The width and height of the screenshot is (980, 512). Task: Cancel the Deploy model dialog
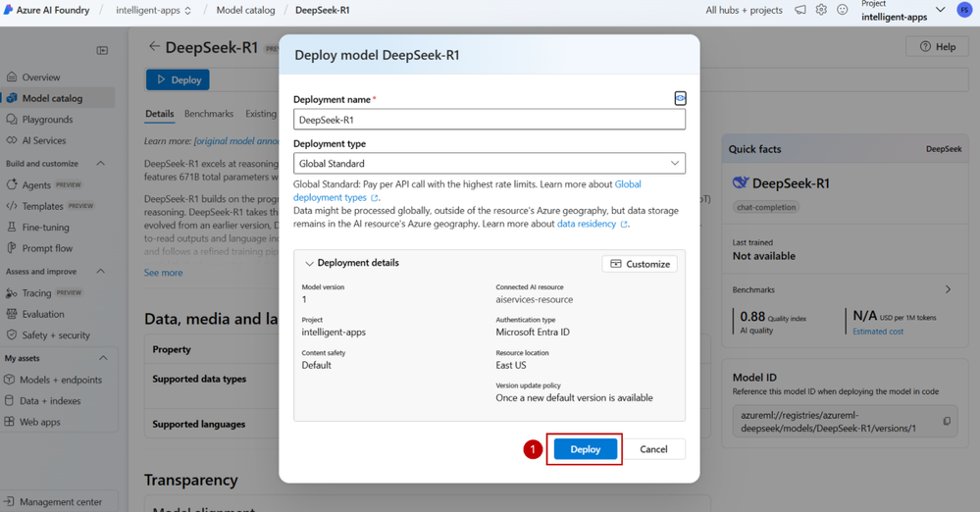tap(653, 449)
